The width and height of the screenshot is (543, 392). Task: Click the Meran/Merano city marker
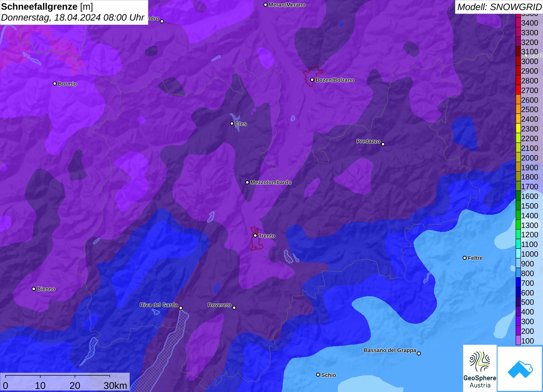coord(265,5)
